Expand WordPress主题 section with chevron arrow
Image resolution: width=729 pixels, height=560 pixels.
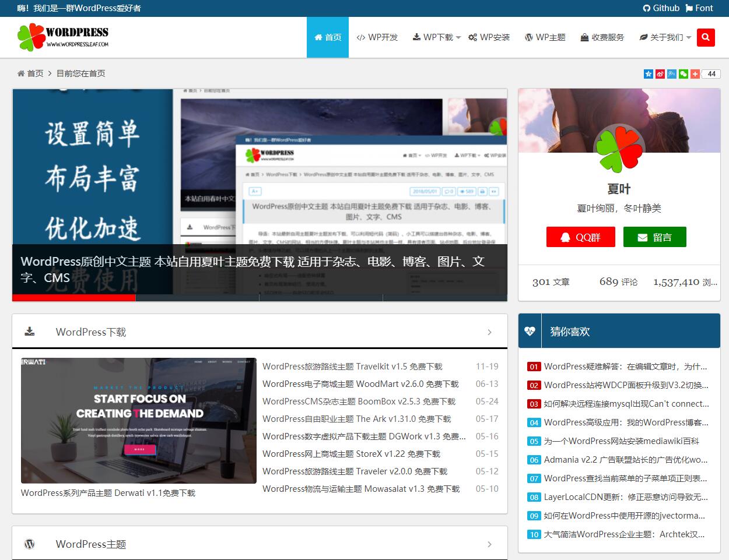pos(489,544)
